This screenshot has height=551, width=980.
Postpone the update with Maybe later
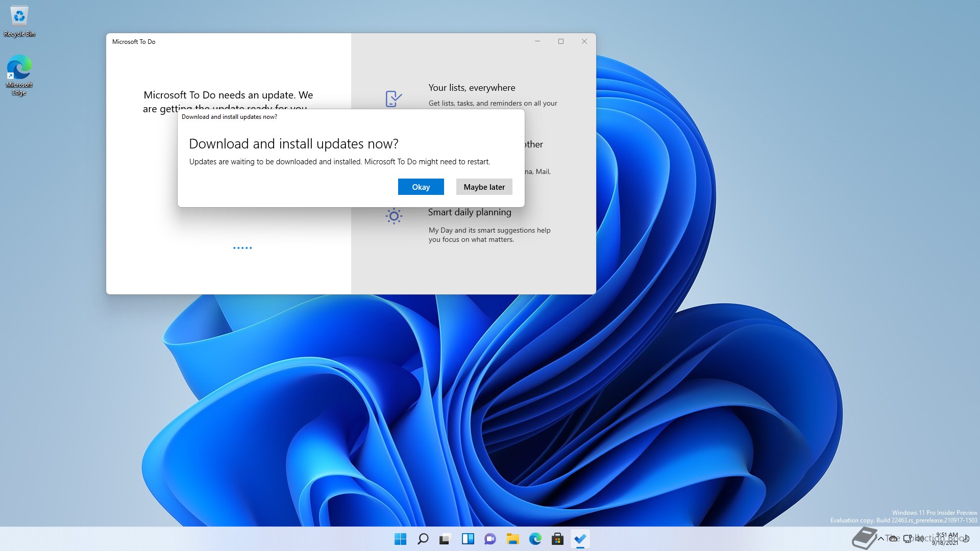484,187
